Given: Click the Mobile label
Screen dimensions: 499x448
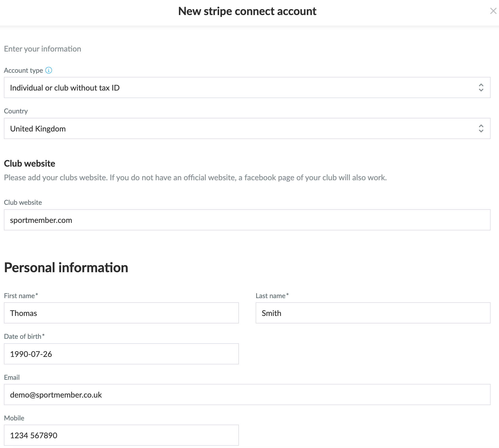Looking at the screenshot, I should pos(14,418).
